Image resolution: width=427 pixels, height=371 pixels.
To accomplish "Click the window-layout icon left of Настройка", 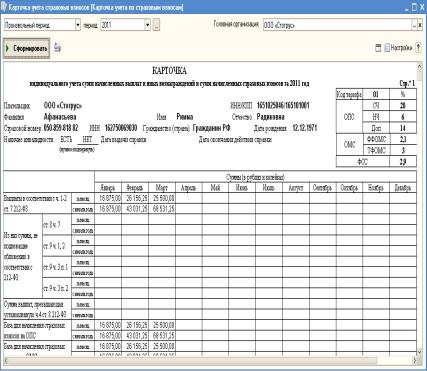I will point(378,48).
